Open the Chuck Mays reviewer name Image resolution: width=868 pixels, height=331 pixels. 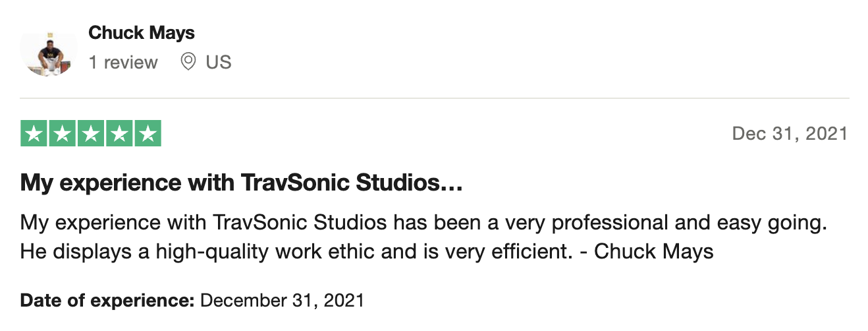142,32
